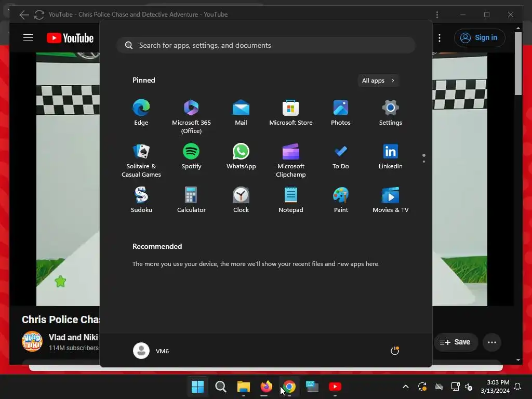Click Sign in on YouTube

click(480, 37)
